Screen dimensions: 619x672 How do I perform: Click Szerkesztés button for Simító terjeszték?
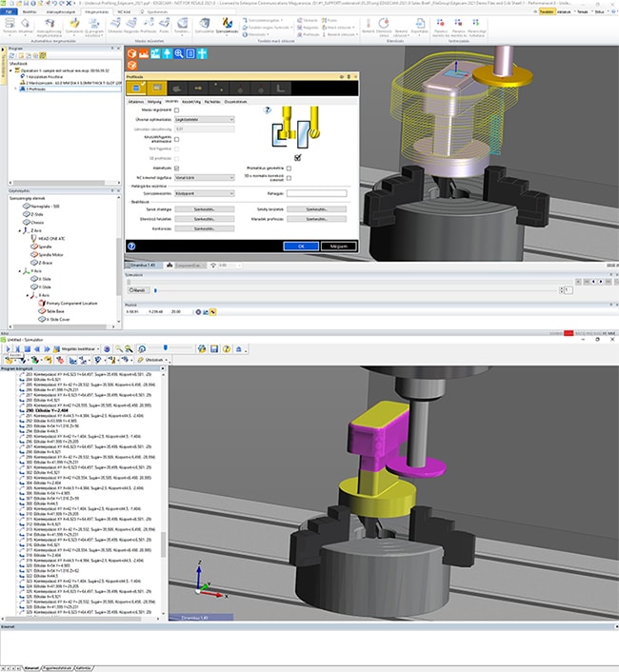coord(316,209)
